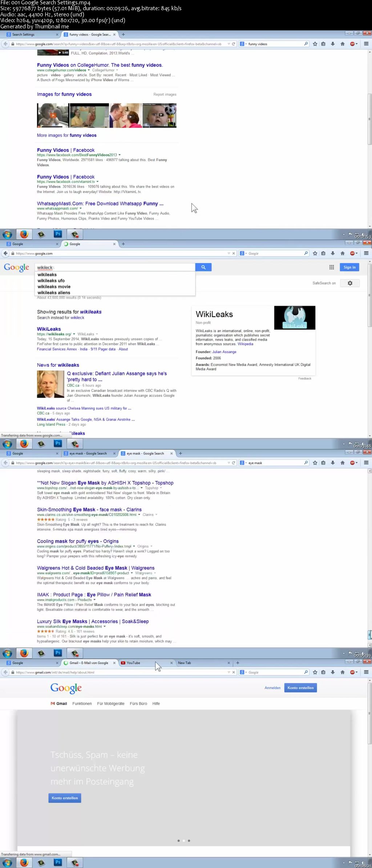Screen dimensions: 372x868
Task: Open the Google apps grid icon
Action: 332,267
